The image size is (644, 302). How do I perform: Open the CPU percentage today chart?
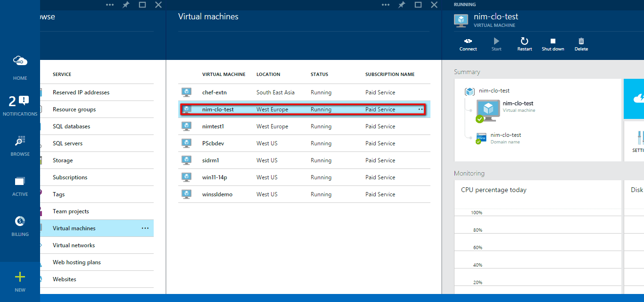[x=537, y=236]
